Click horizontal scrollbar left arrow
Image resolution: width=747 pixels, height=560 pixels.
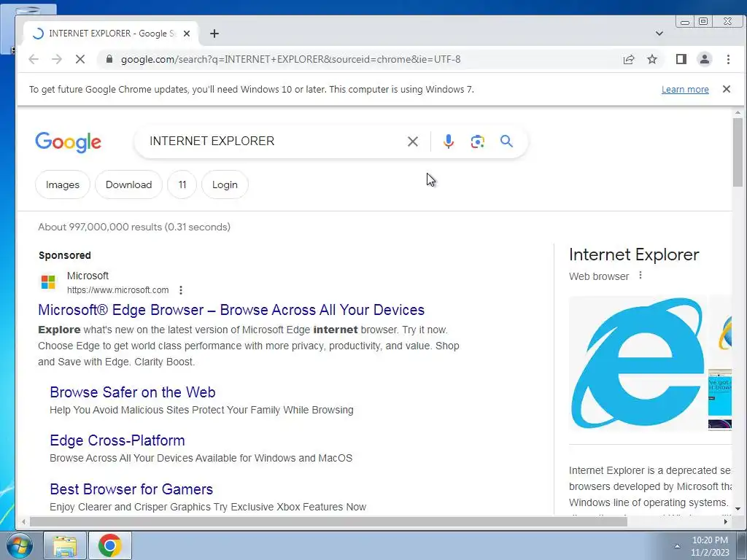[x=23, y=522]
